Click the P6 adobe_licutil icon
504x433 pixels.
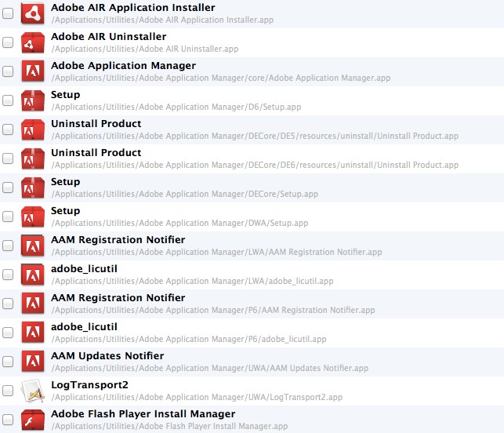pos(32,333)
